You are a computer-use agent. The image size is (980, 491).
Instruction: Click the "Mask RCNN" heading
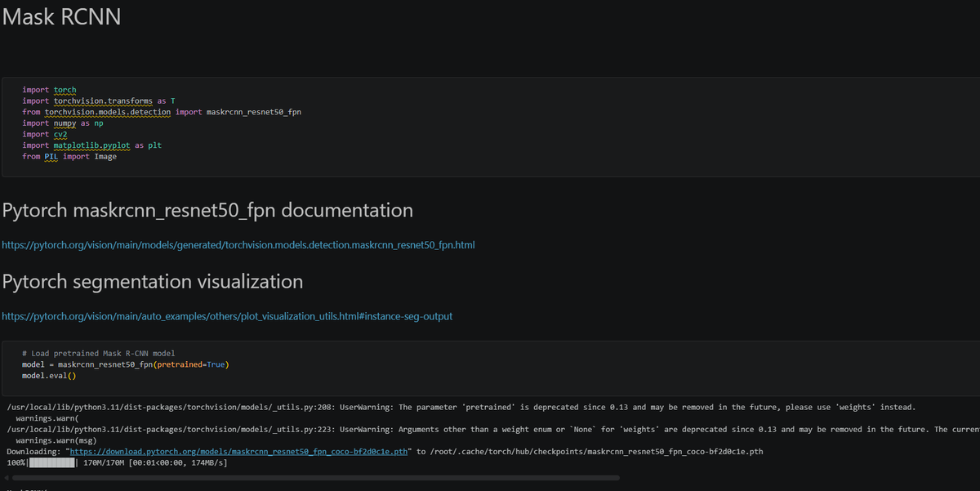(x=62, y=17)
